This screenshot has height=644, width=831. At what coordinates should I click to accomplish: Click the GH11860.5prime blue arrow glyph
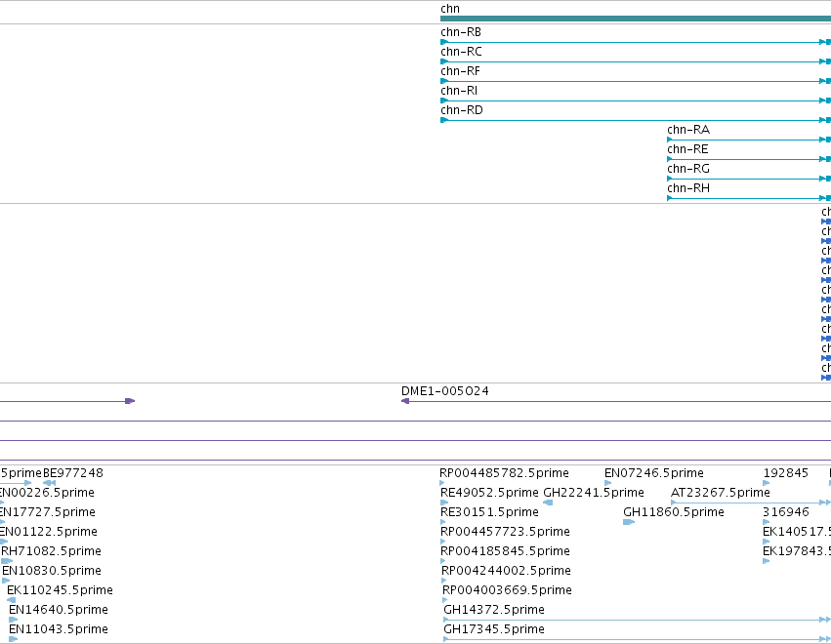click(629, 522)
